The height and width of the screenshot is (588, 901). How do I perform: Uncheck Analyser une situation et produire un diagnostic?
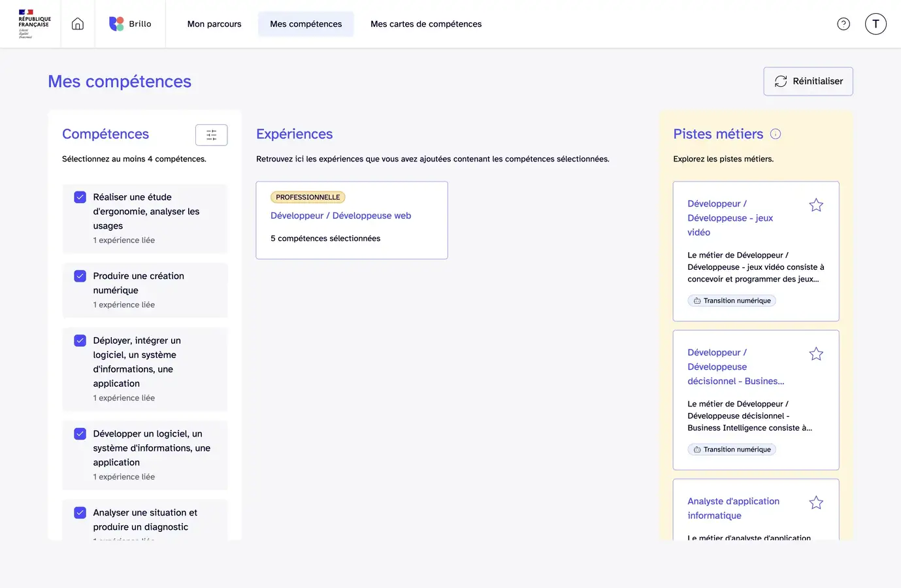coord(80,513)
